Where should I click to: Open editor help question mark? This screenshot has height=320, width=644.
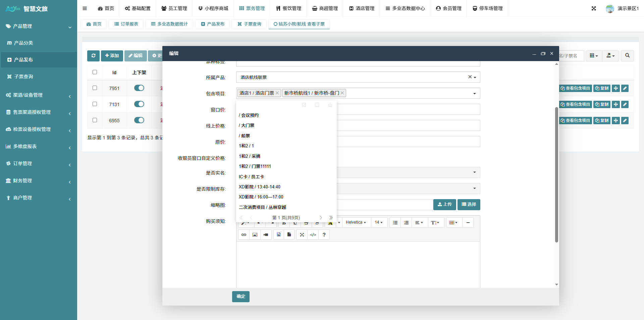pyautogui.click(x=324, y=235)
